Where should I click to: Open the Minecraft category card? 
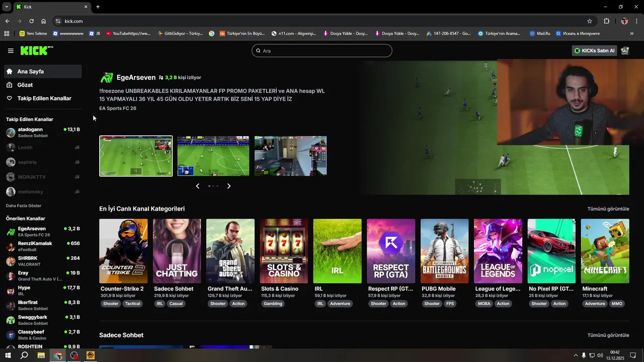tap(605, 251)
